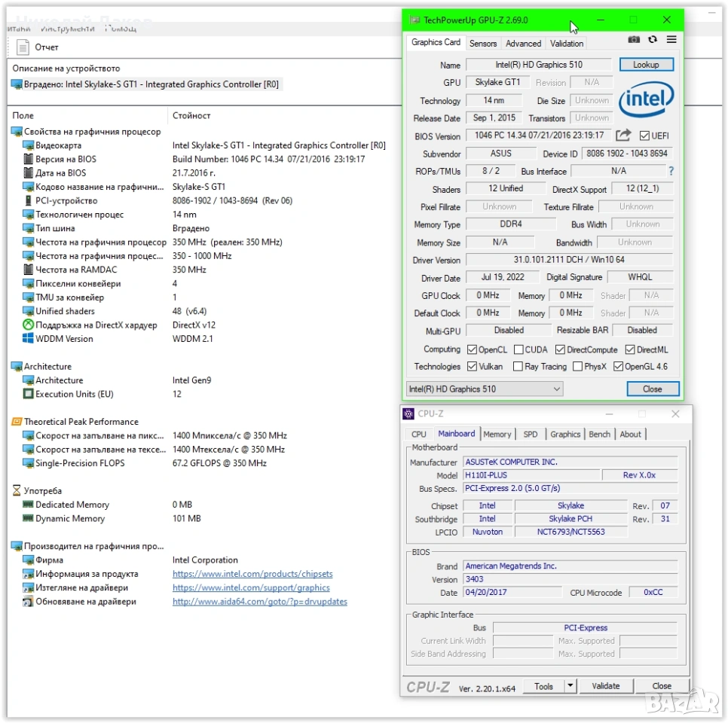Click the Driver Version field
The height and width of the screenshot is (723, 728).
(569, 259)
